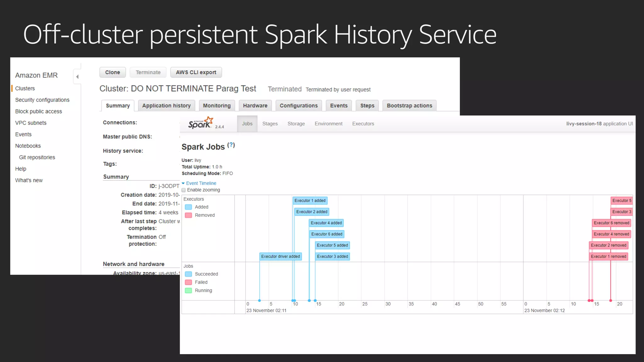Open the Bootstrap actions tab
The width and height of the screenshot is (644, 362).
tap(409, 106)
